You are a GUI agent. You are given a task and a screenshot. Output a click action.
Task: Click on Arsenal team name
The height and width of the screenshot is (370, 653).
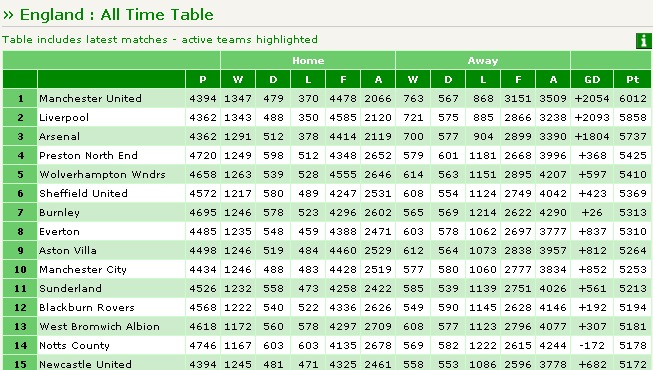[x=60, y=136]
